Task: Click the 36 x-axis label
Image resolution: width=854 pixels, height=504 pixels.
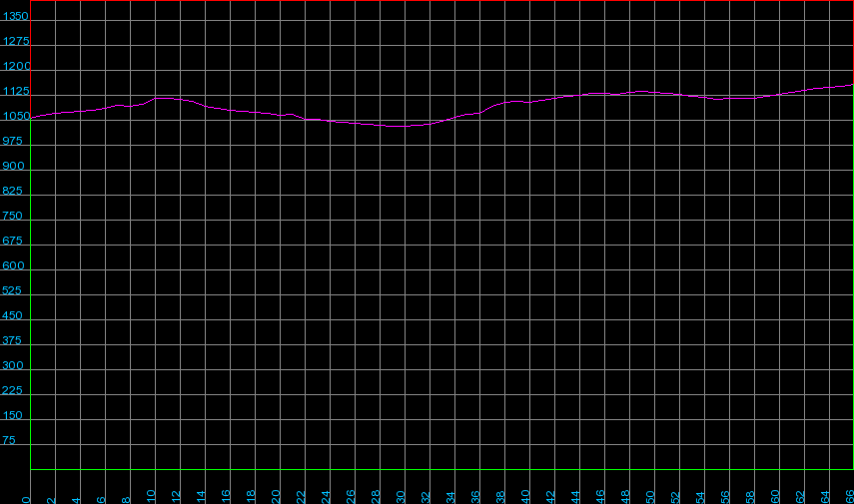Action: point(475,497)
